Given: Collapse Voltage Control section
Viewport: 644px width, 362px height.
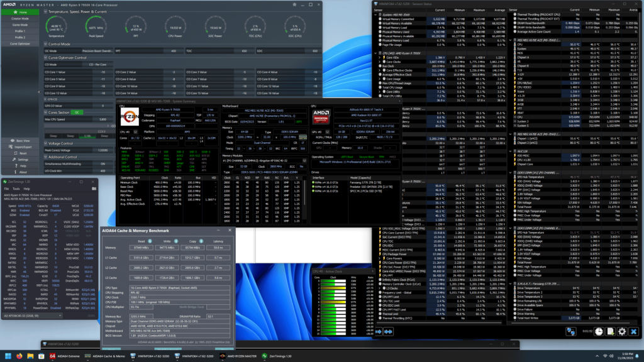Looking at the screenshot, I should (x=45, y=144).
